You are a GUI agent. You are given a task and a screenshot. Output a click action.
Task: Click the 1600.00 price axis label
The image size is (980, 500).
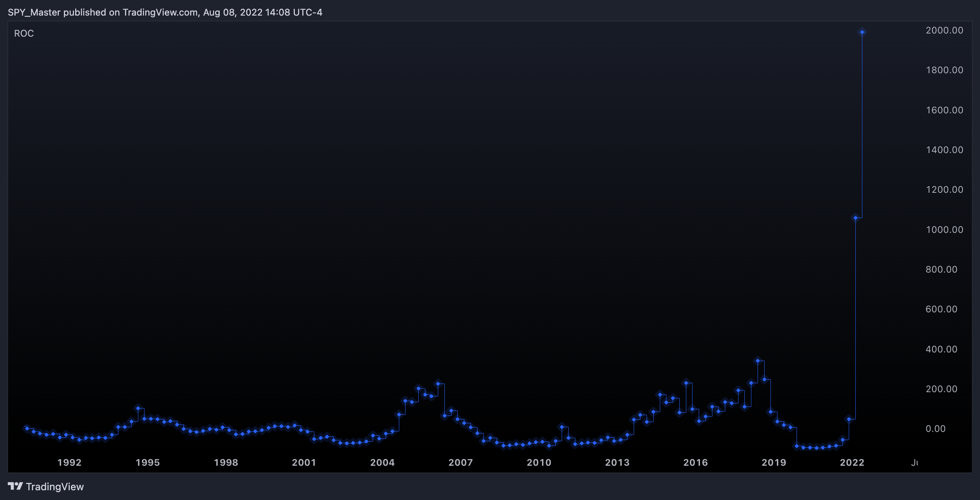pos(945,110)
